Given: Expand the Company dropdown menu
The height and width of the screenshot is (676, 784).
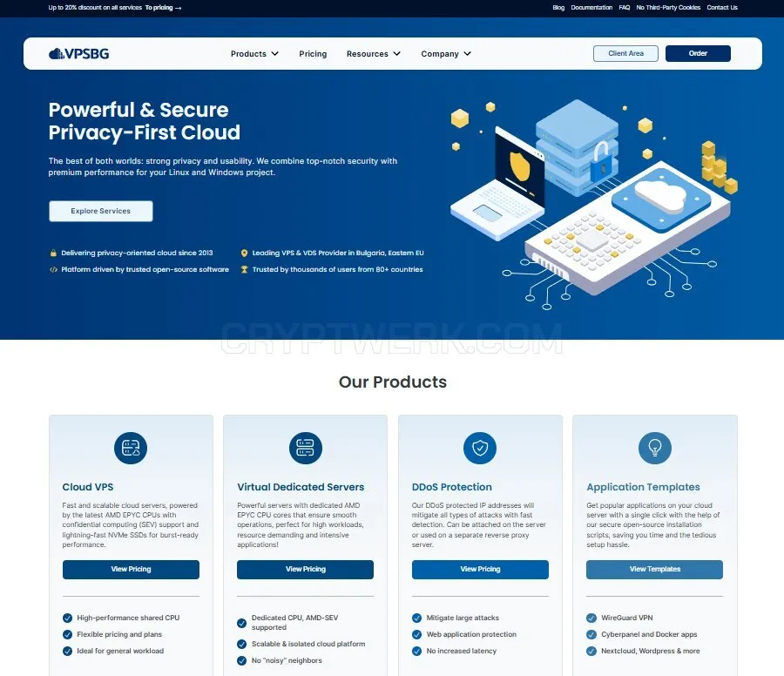Looking at the screenshot, I should (x=446, y=53).
